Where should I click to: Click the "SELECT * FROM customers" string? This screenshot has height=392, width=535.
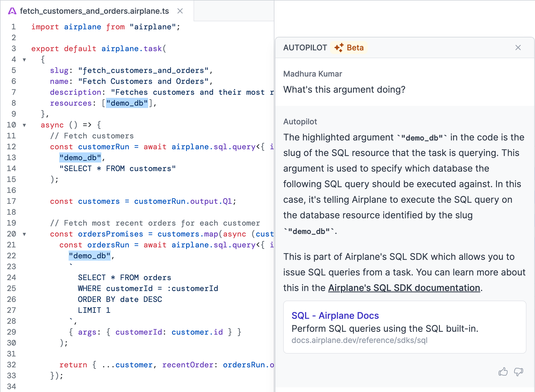tap(118, 168)
